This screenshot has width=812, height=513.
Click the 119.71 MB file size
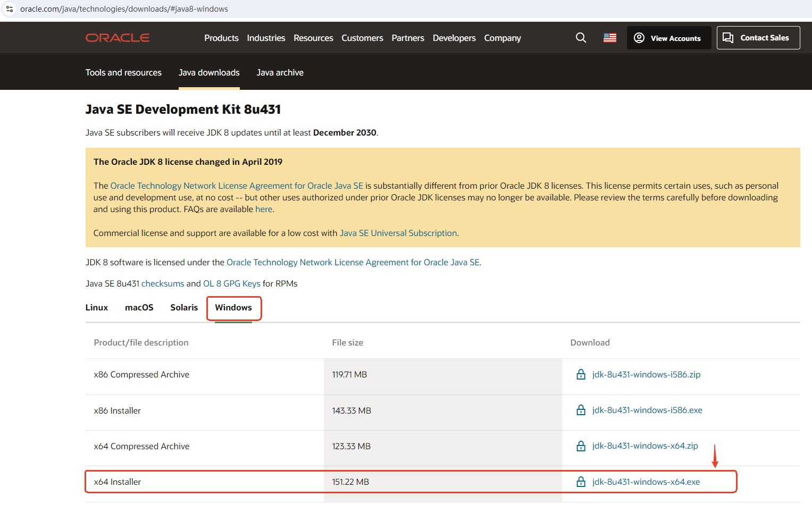tap(349, 374)
